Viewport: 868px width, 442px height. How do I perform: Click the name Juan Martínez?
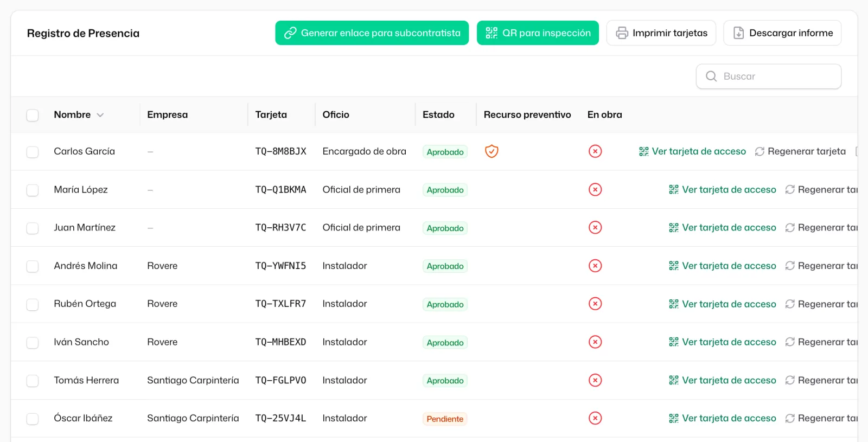85,227
